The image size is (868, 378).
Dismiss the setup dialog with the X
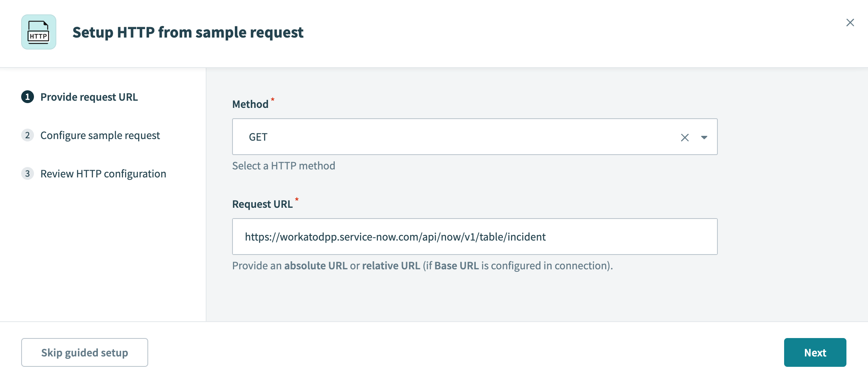click(x=850, y=22)
